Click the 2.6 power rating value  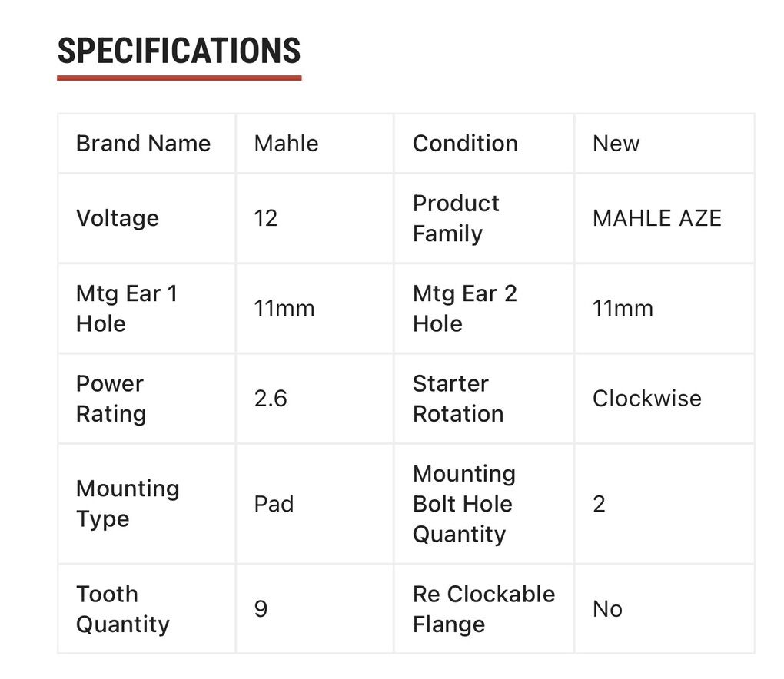[x=271, y=399]
